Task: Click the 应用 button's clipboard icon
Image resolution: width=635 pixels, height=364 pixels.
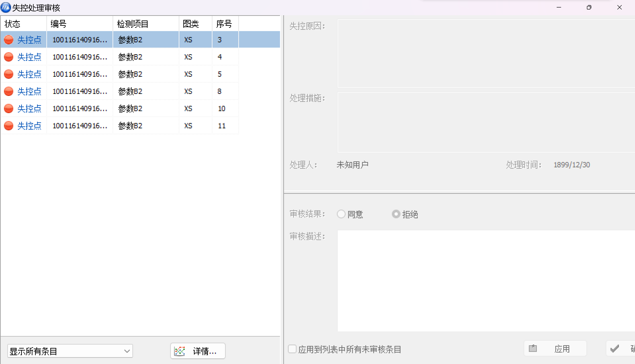Action: click(x=533, y=348)
